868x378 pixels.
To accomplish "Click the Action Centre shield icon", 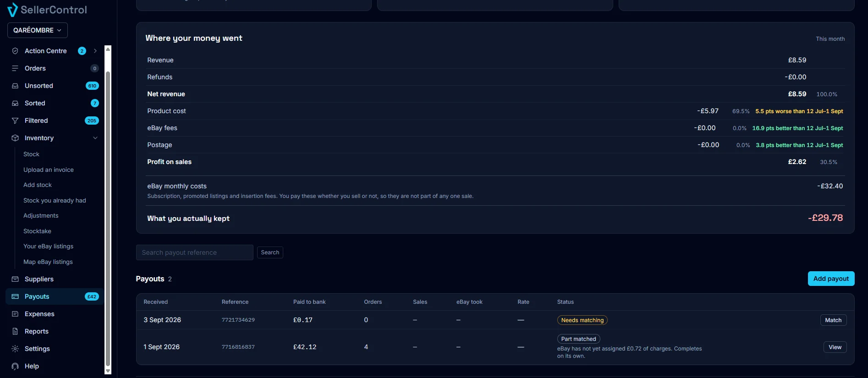I will pos(15,51).
